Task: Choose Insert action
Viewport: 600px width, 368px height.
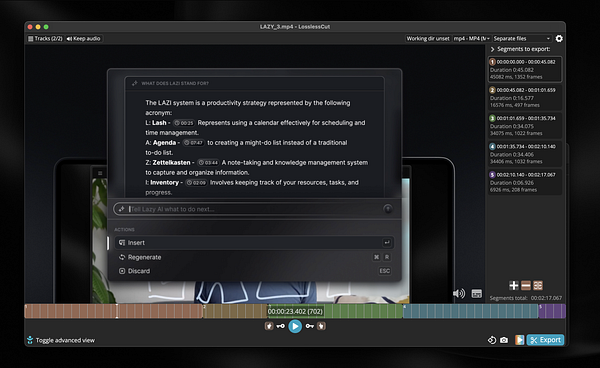Action: point(254,243)
